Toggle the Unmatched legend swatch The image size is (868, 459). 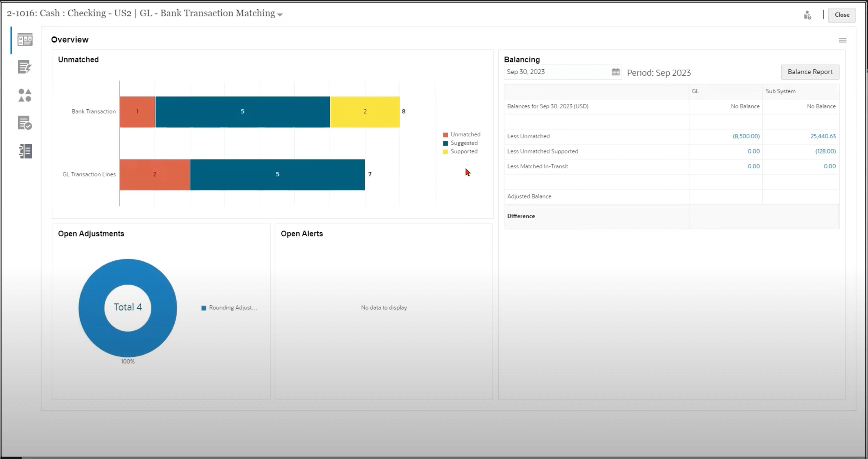[446, 135]
